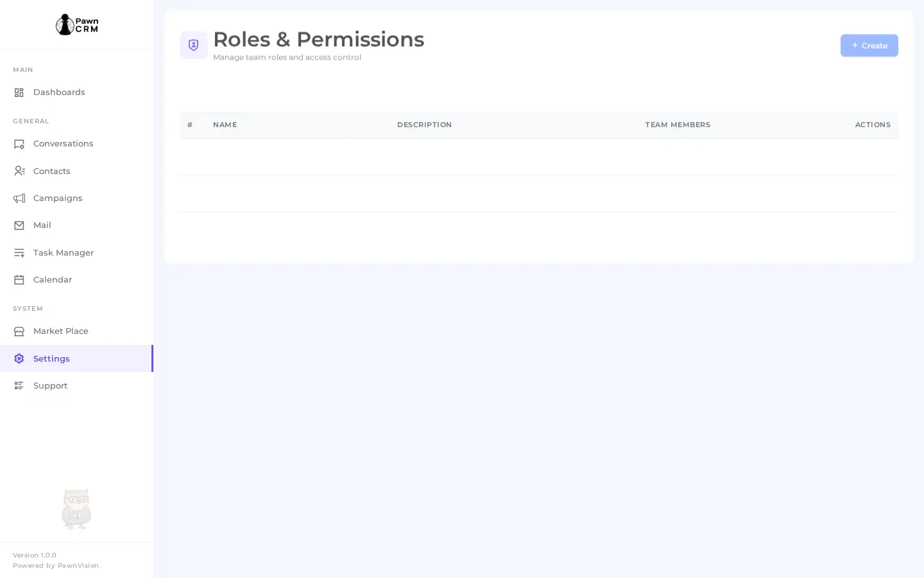Click the Pawn CRM logo

click(x=76, y=24)
